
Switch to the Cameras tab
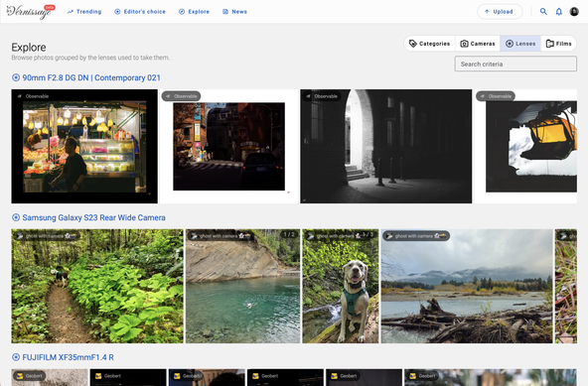(478, 44)
